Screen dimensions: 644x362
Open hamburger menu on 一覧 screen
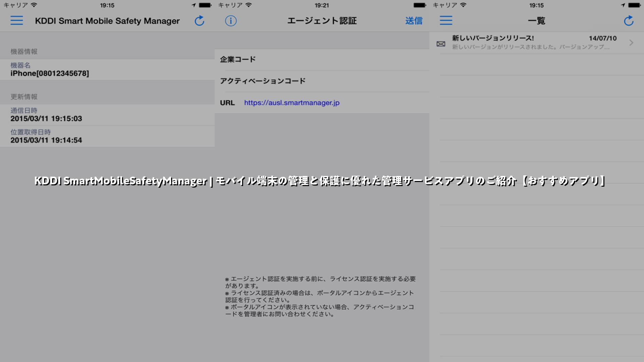tap(446, 20)
